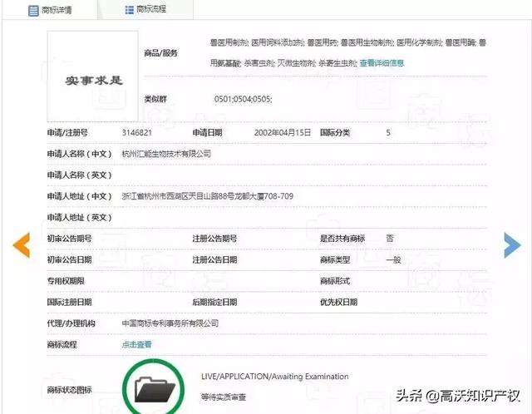The width and height of the screenshot is (532, 414).
Task: Click the 实事求是 trademark image
Action: coord(92,76)
